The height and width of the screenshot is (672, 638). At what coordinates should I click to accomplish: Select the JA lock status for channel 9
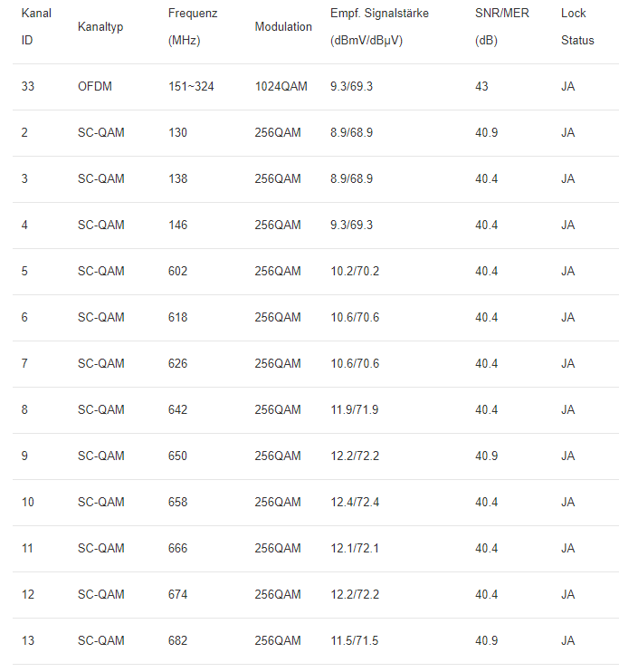(x=567, y=456)
